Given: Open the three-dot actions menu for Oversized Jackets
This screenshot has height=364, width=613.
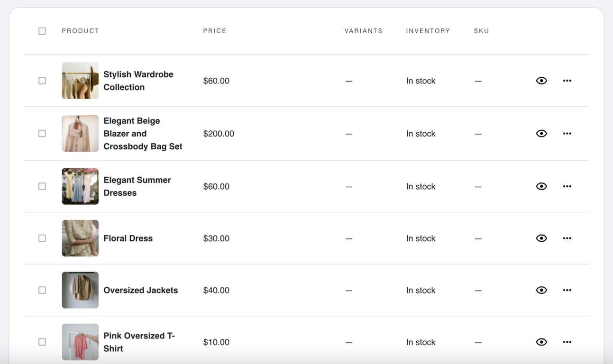Looking at the screenshot, I should click(x=567, y=290).
